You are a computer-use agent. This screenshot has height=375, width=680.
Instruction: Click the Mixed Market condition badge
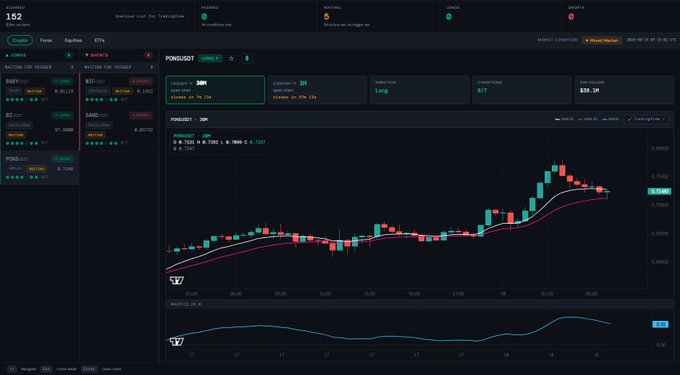(602, 40)
